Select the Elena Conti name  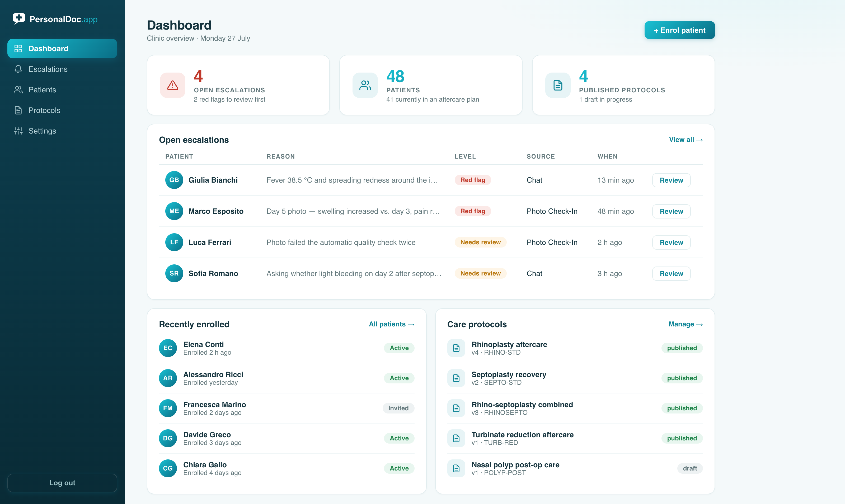[203, 344]
